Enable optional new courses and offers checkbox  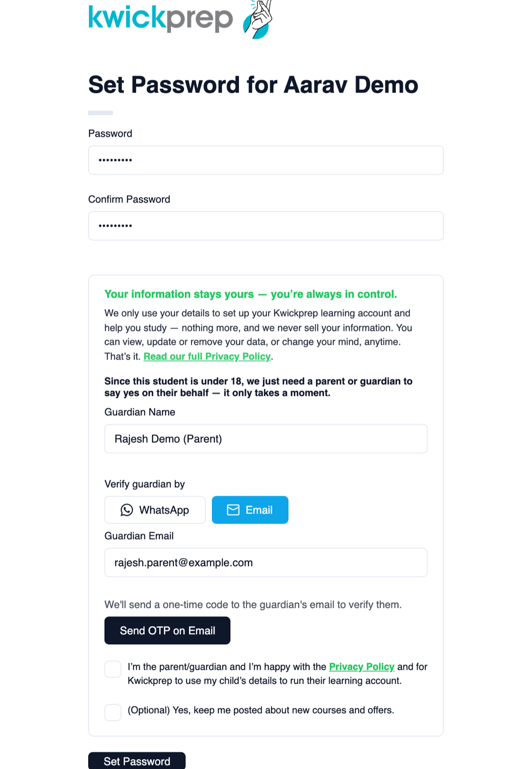(x=113, y=712)
